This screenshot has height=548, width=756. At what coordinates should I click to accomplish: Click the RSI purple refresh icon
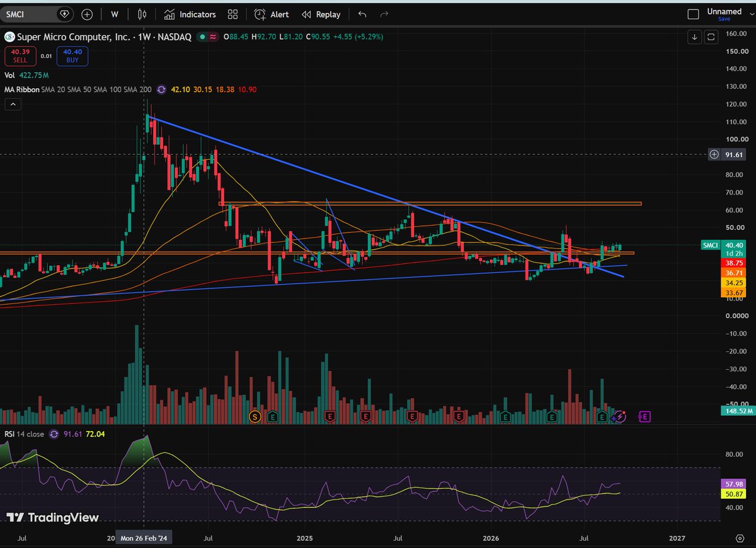(53, 434)
